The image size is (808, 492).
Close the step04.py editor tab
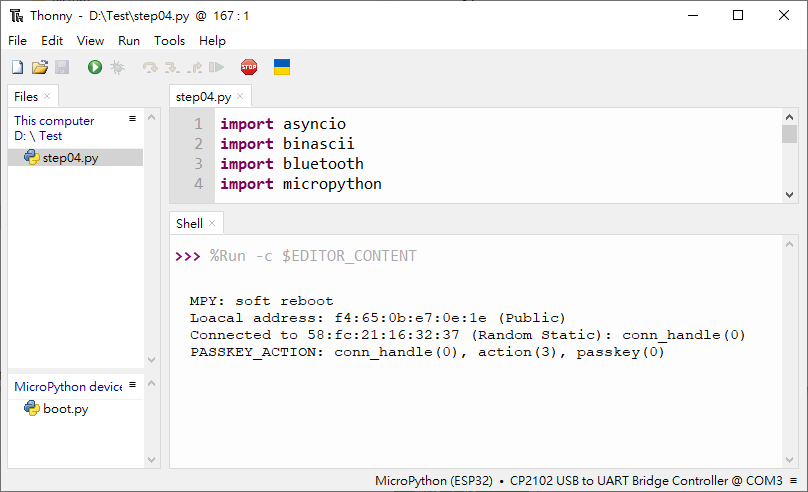tap(240, 96)
